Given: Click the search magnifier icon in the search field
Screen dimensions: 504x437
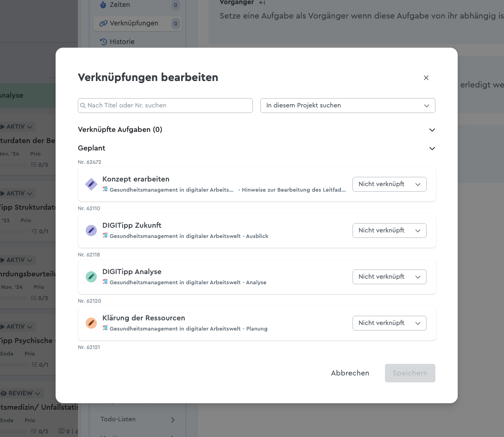Looking at the screenshot, I should pos(83,106).
